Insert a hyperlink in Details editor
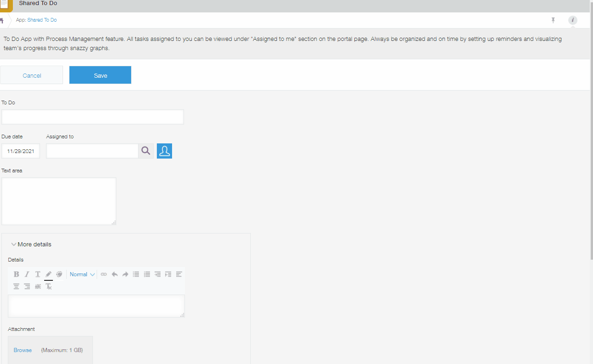 coord(104,274)
